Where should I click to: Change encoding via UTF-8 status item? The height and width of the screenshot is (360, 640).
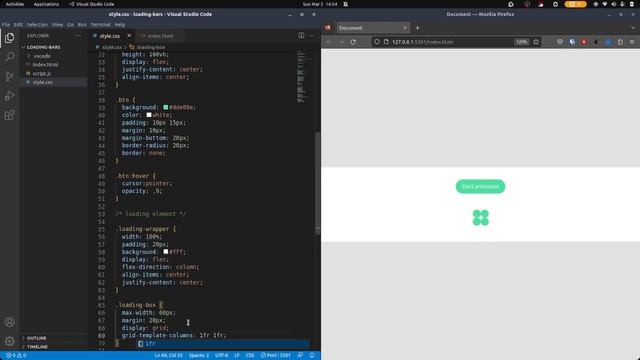pos(221,356)
